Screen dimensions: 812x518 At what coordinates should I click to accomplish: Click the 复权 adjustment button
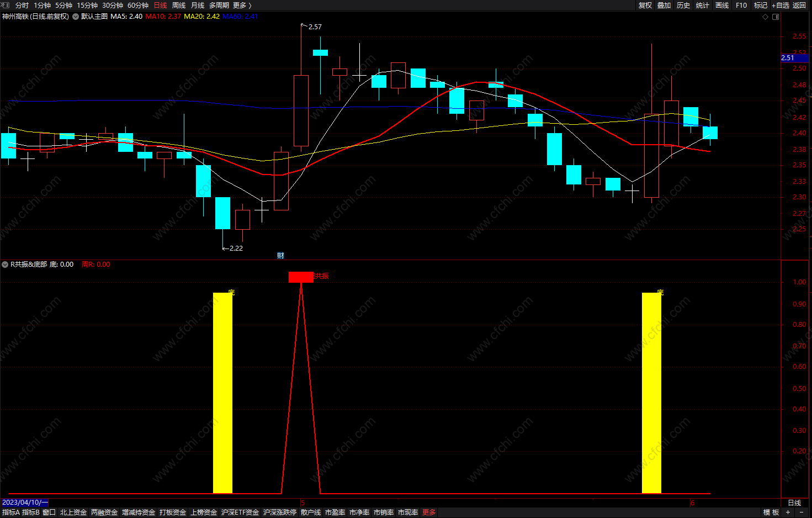coord(645,5)
